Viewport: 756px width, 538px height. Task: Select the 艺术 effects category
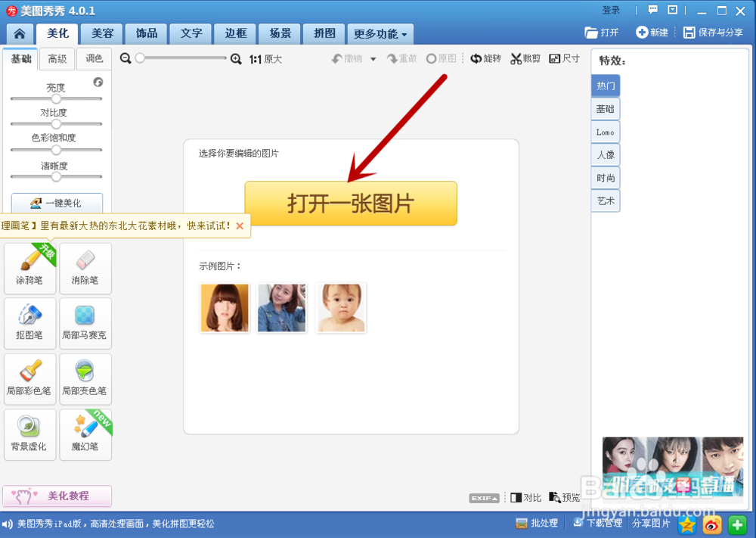coord(606,201)
